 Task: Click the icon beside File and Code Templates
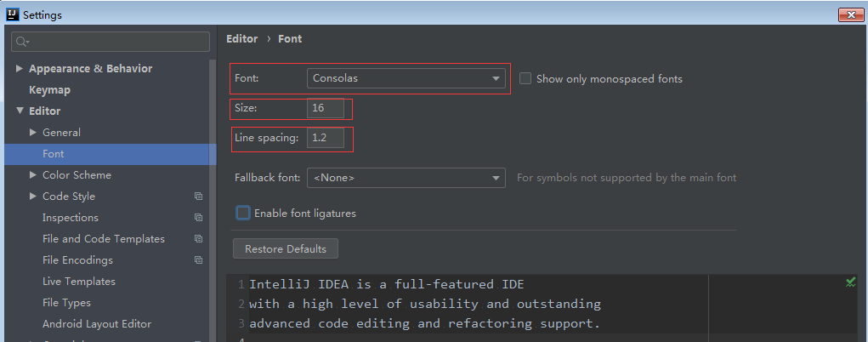click(x=198, y=239)
